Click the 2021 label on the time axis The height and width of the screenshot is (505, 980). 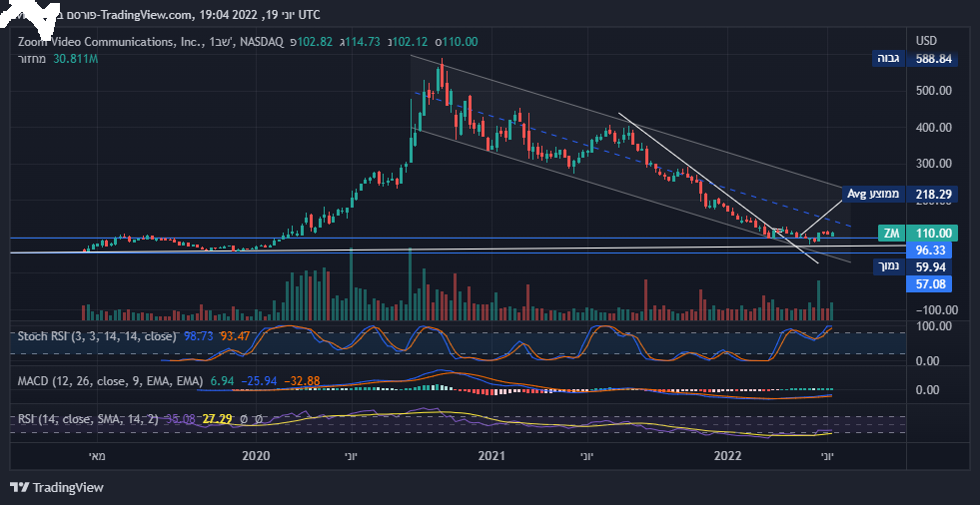[x=491, y=456]
